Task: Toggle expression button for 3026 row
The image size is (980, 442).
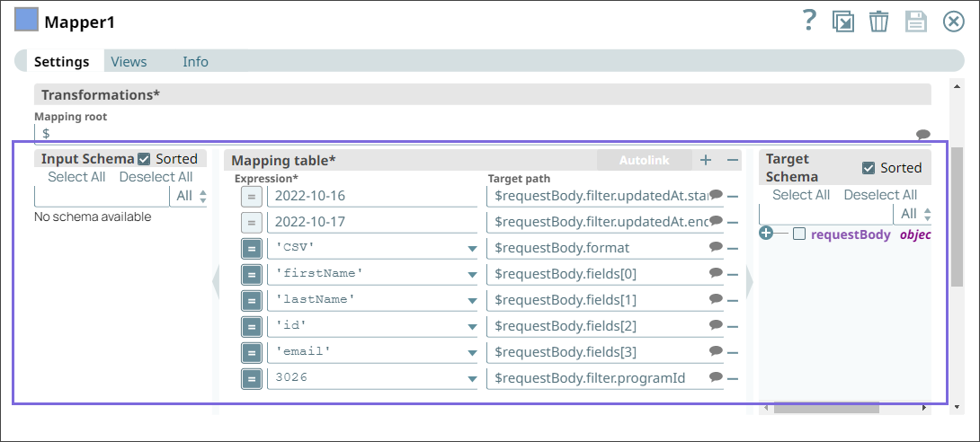Action: (251, 378)
